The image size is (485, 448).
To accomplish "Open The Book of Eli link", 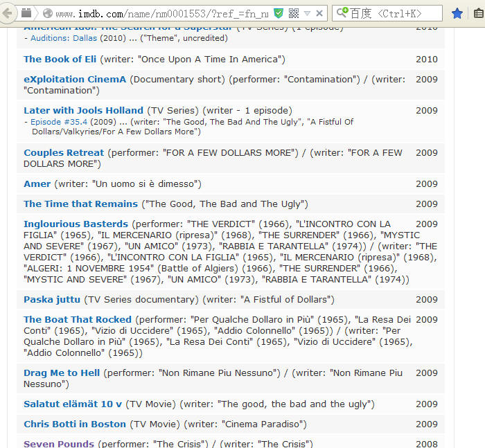I will (x=60, y=59).
